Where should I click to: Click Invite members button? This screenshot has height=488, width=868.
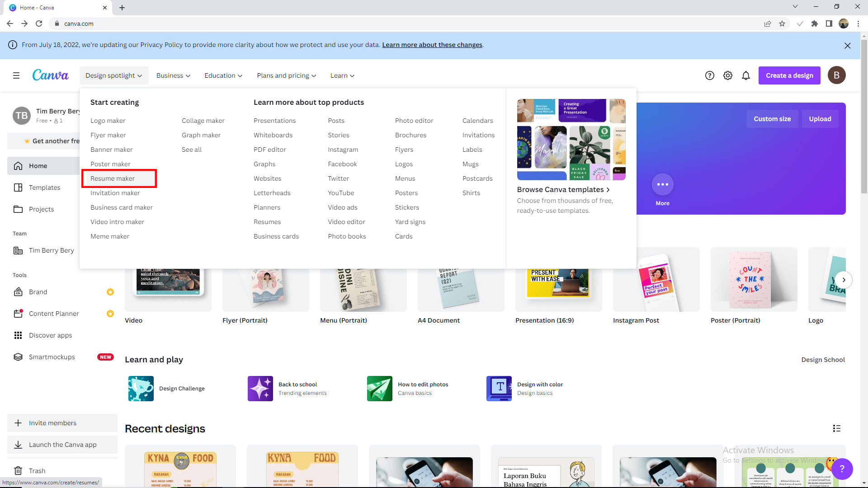pos(62,423)
